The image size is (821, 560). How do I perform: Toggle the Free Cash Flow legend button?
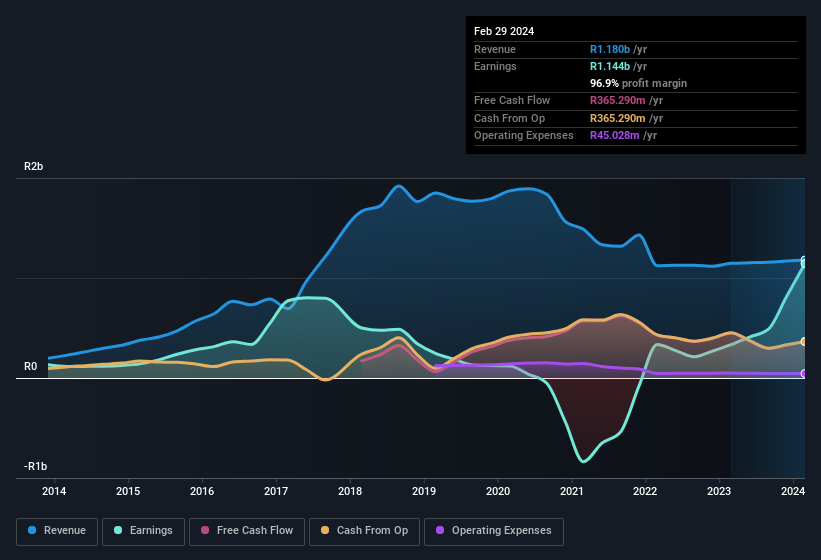point(247,531)
